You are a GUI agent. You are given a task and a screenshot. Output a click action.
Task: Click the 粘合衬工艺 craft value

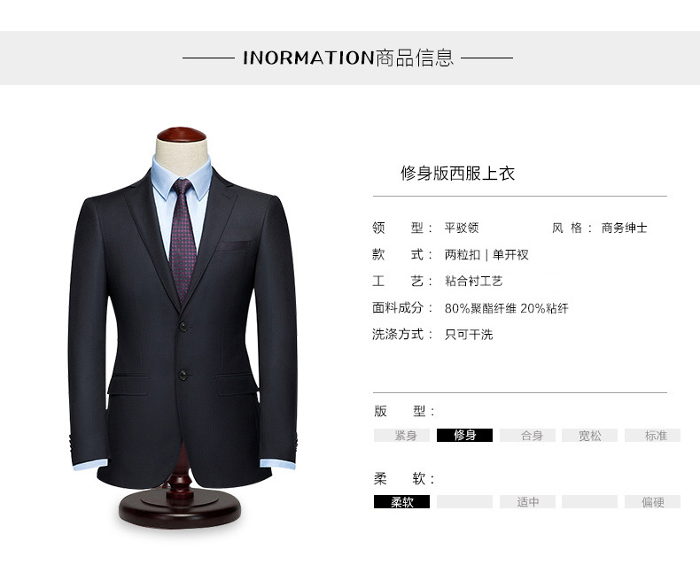(x=473, y=281)
